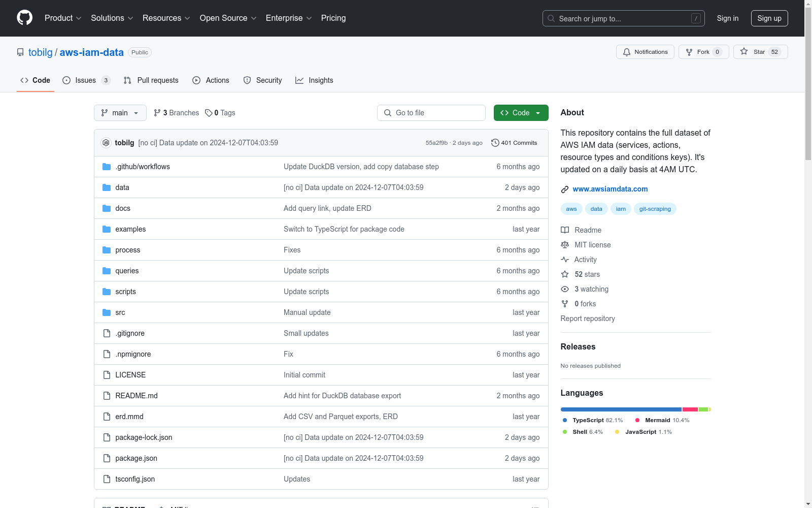Click the folder icon for examples

pyautogui.click(x=107, y=229)
